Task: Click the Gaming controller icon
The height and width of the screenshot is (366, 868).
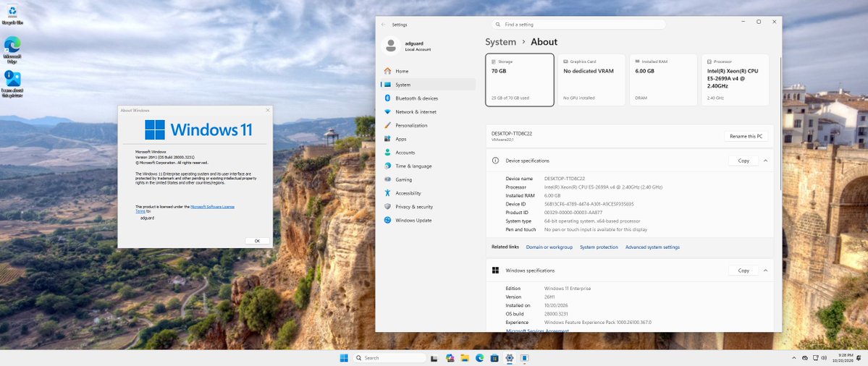Action: click(x=387, y=179)
